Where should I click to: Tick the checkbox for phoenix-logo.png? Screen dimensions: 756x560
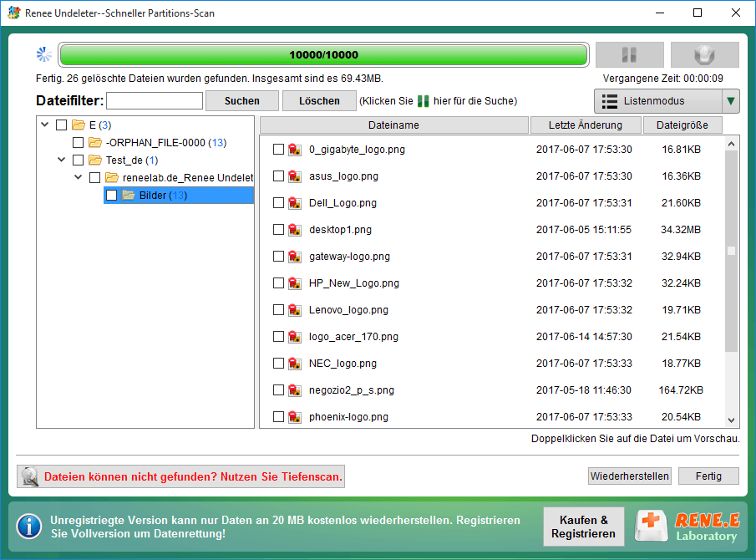[x=278, y=417]
